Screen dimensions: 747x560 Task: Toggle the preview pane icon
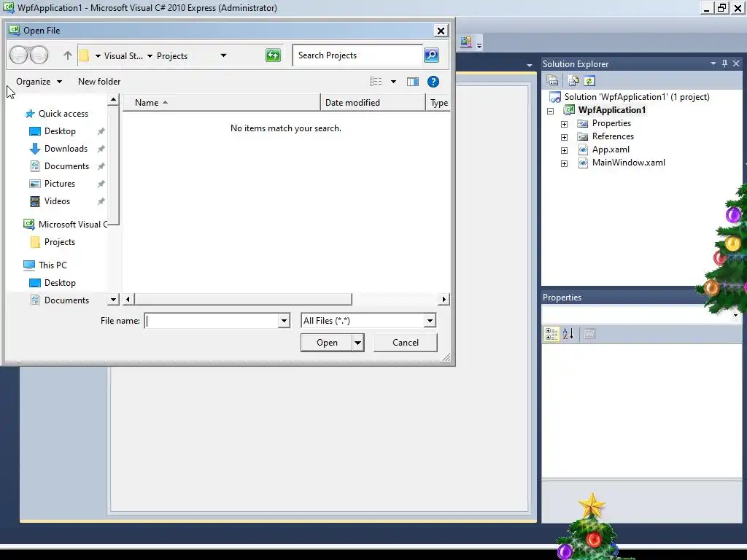[413, 82]
